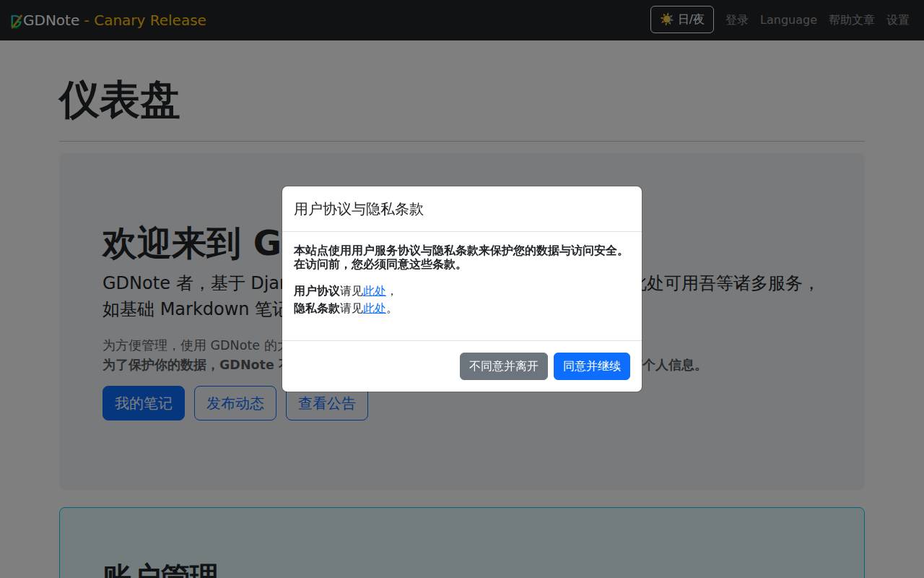Open the 用户协议 此处 link
The height and width of the screenshot is (578, 924).
coord(374,291)
